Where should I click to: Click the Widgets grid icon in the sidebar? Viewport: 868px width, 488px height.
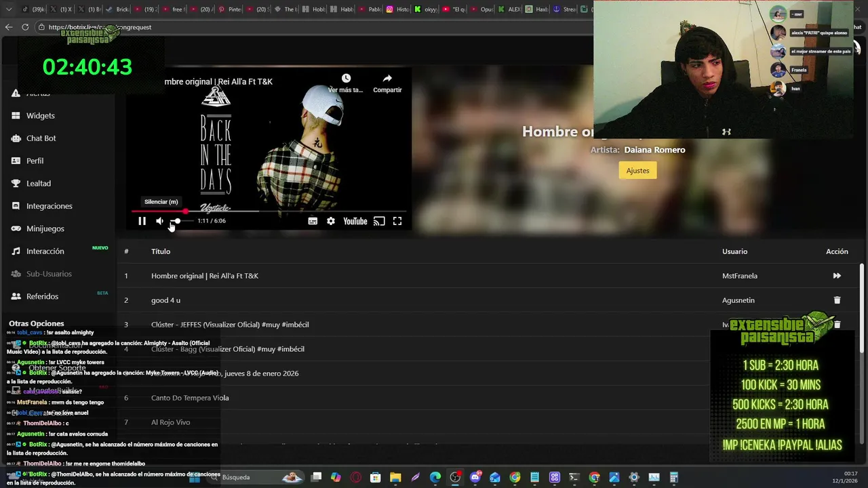coord(16,116)
